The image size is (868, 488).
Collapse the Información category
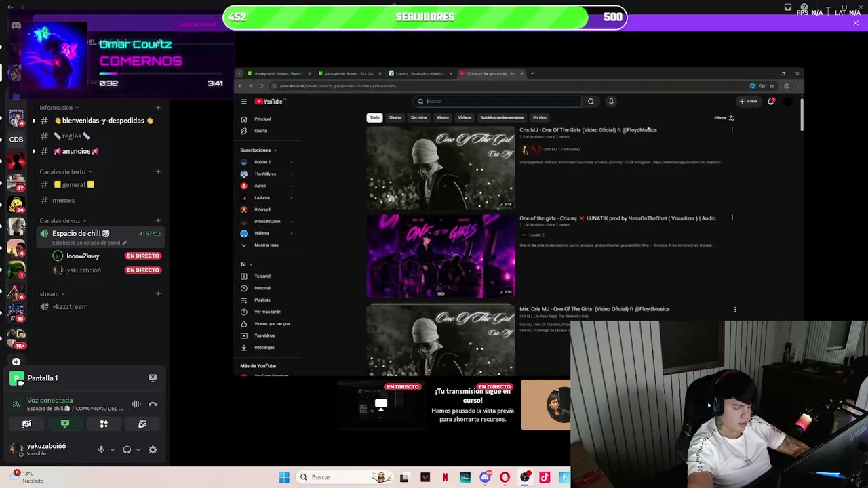click(x=59, y=108)
